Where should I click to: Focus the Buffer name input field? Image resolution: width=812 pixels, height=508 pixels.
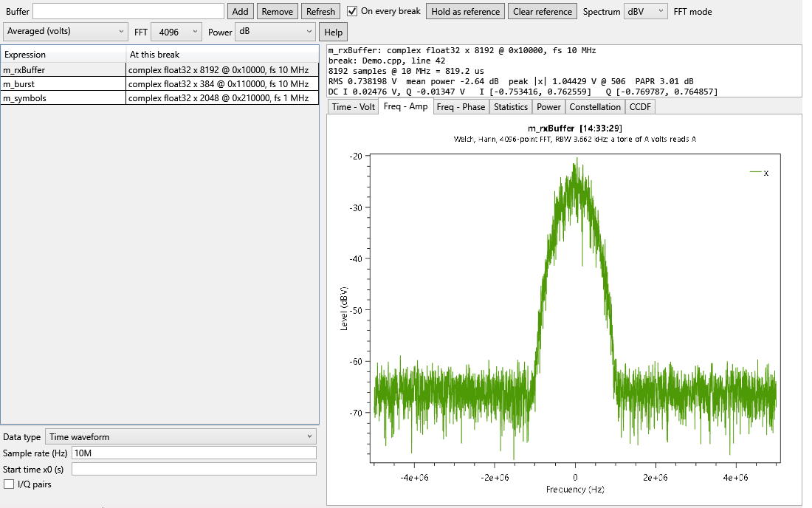[x=128, y=11]
